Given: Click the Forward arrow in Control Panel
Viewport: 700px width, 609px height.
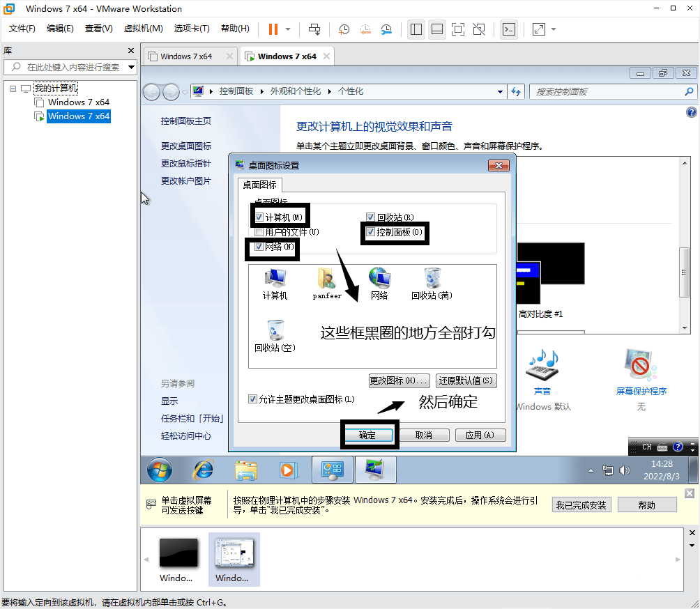Looking at the screenshot, I should point(171,92).
